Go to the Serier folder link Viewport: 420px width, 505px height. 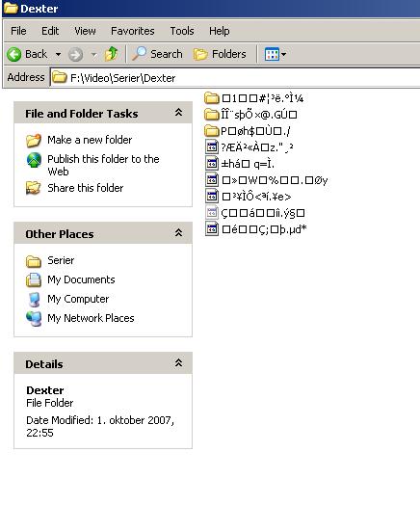tap(61, 260)
